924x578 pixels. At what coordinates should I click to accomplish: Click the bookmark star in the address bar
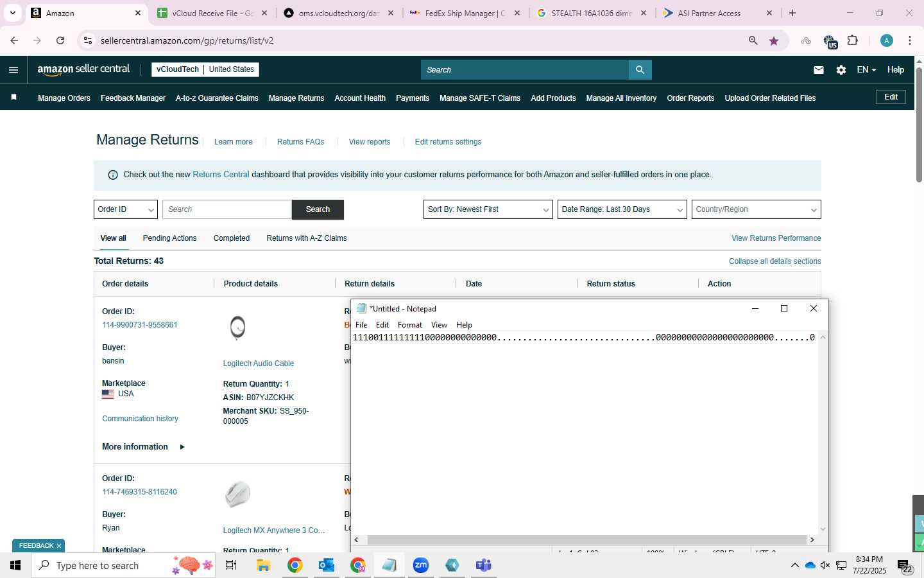click(x=774, y=40)
